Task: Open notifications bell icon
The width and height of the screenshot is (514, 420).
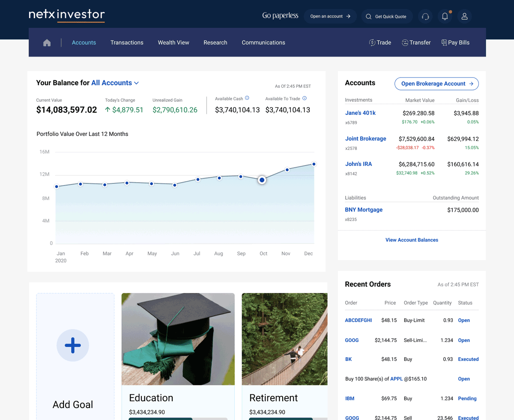Action: coord(445,16)
